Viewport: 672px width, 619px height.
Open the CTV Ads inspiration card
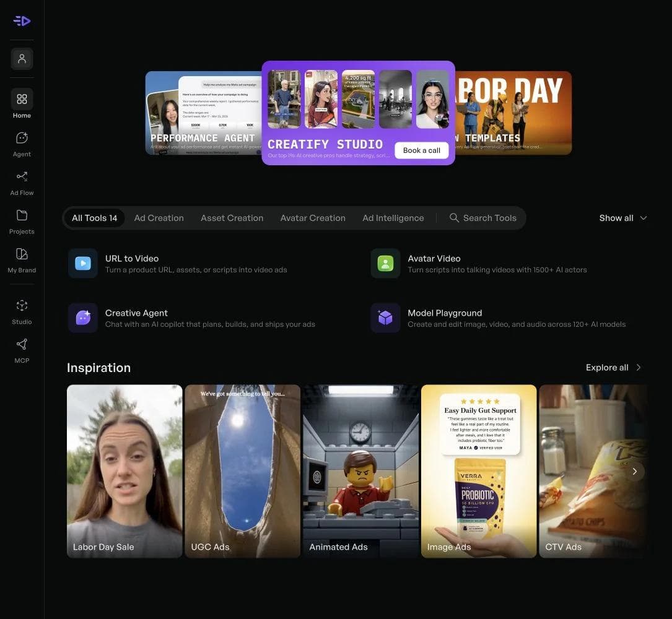click(593, 471)
